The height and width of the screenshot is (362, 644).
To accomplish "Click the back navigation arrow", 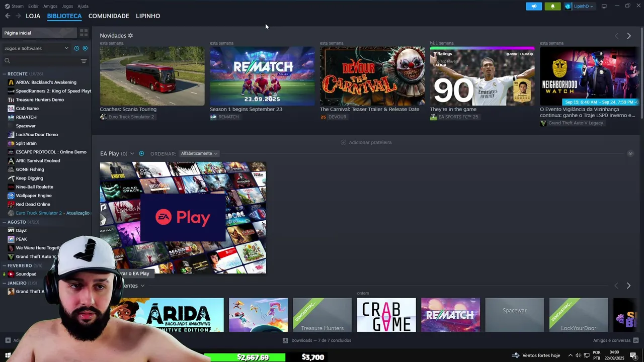I will 8,16.
